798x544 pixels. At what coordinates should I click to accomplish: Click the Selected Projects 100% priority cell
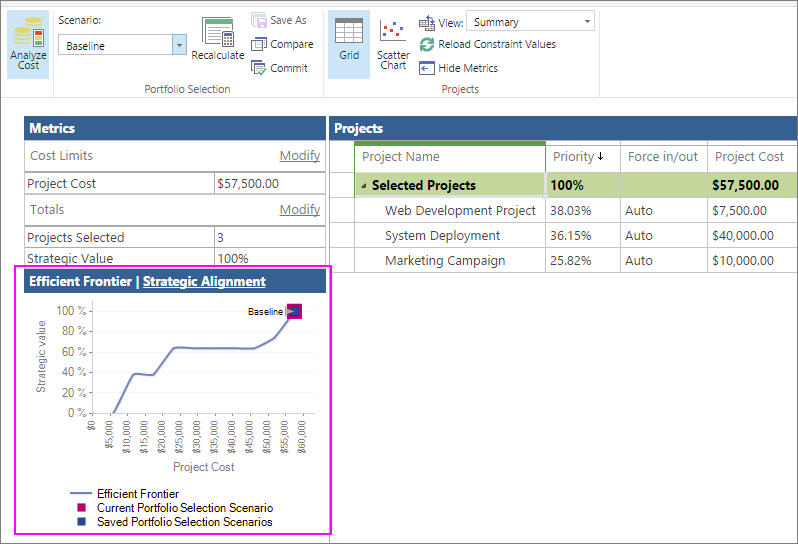[583, 185]
